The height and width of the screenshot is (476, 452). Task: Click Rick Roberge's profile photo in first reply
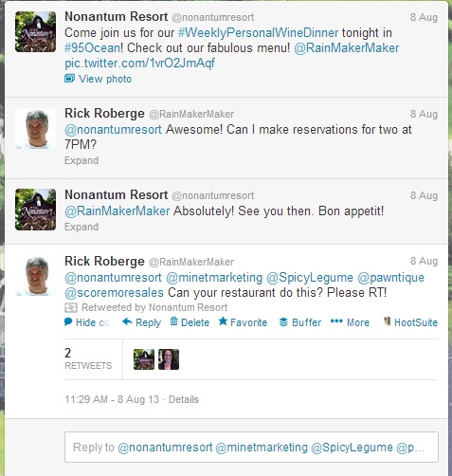coord(36,129)
